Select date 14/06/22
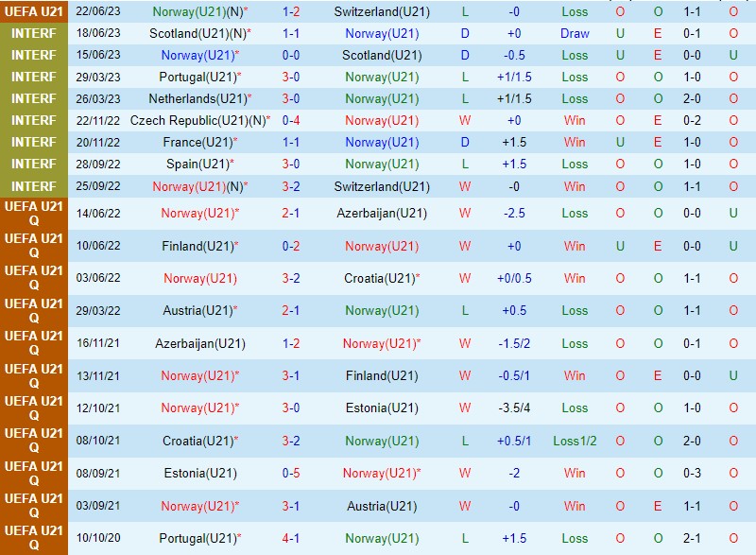 (x=98, y=213)
